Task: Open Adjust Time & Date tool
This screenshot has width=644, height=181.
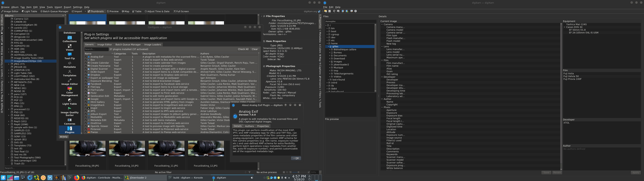Action: click(157, 11)
